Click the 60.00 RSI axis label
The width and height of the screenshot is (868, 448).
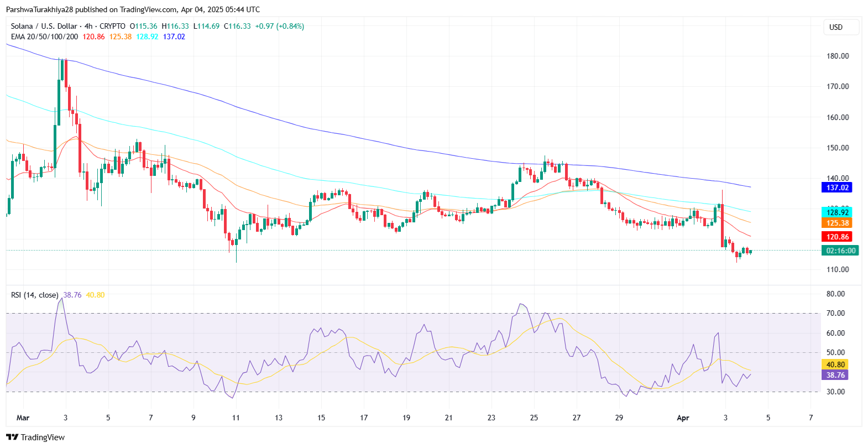click(835, 333)
